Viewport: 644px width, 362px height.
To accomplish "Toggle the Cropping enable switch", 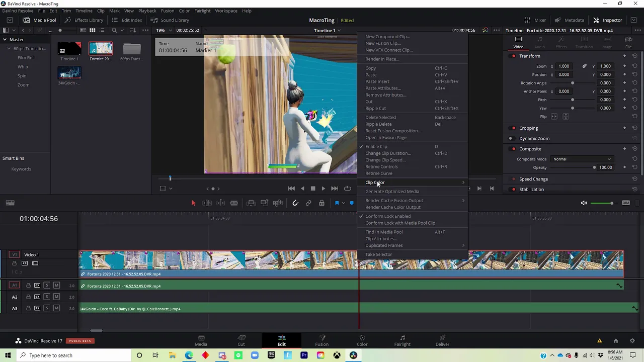I will tap(513, 128).
